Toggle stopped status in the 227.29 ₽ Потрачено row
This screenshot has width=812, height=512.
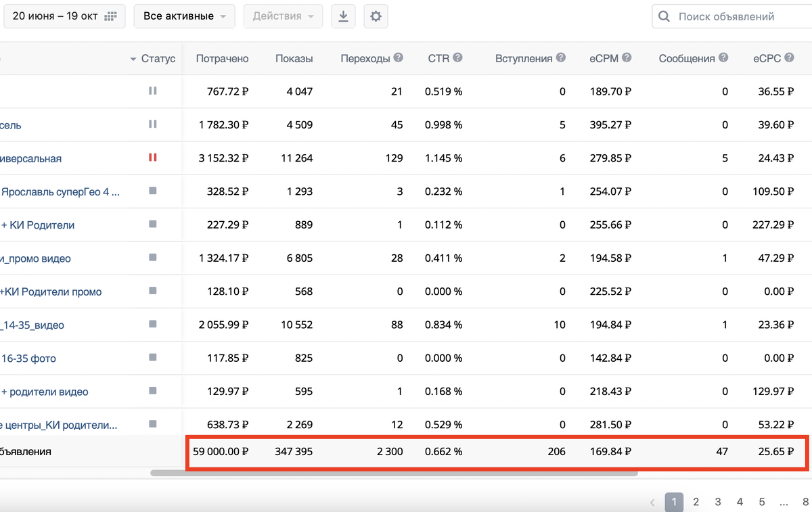(152, 224)
